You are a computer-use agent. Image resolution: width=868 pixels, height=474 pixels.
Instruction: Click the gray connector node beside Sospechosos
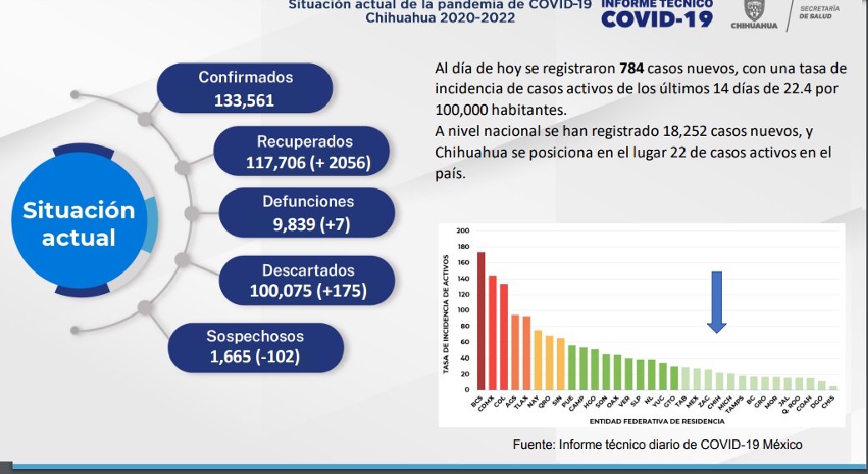pyautogui.click(x=147, y=330)
